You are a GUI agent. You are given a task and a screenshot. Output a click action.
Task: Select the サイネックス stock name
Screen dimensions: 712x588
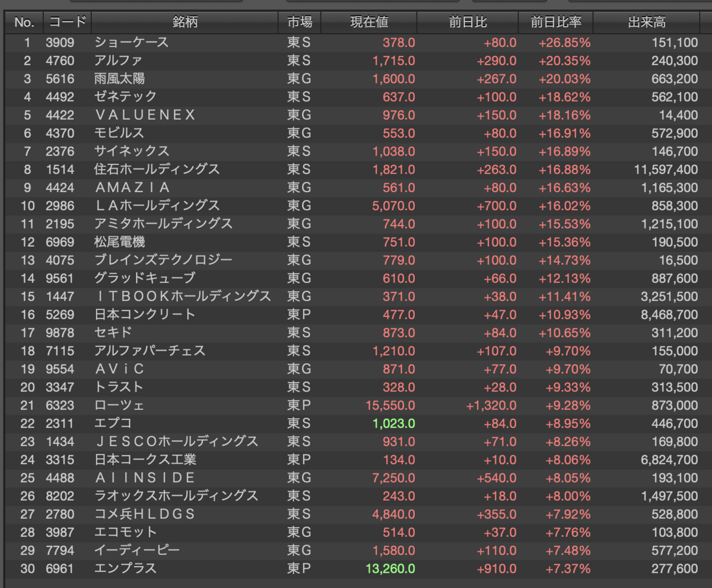click(131, 151)
